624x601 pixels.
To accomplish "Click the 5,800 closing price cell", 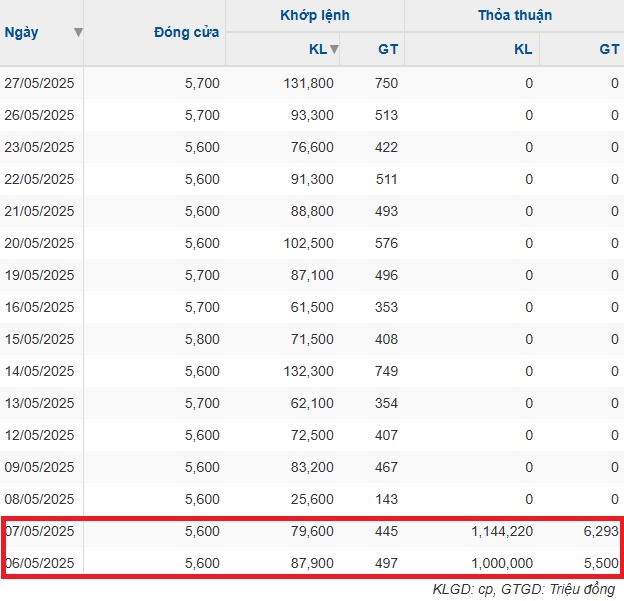I will point(202,339).
